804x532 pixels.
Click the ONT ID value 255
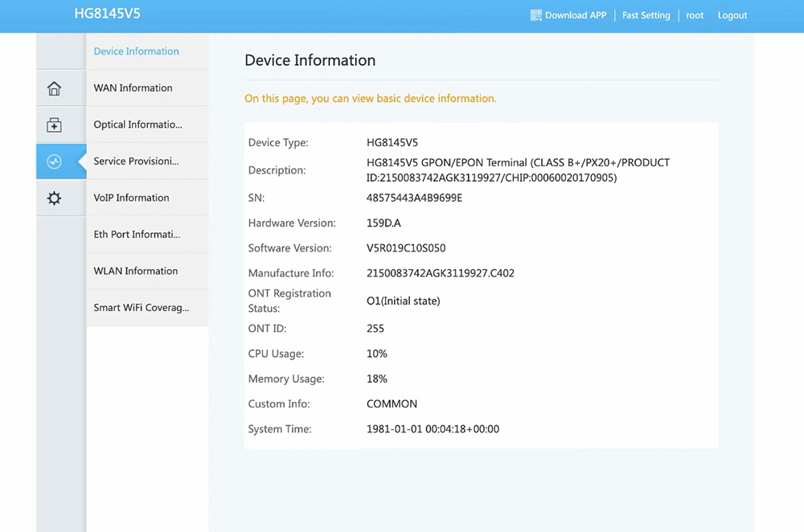coord(375,329)
